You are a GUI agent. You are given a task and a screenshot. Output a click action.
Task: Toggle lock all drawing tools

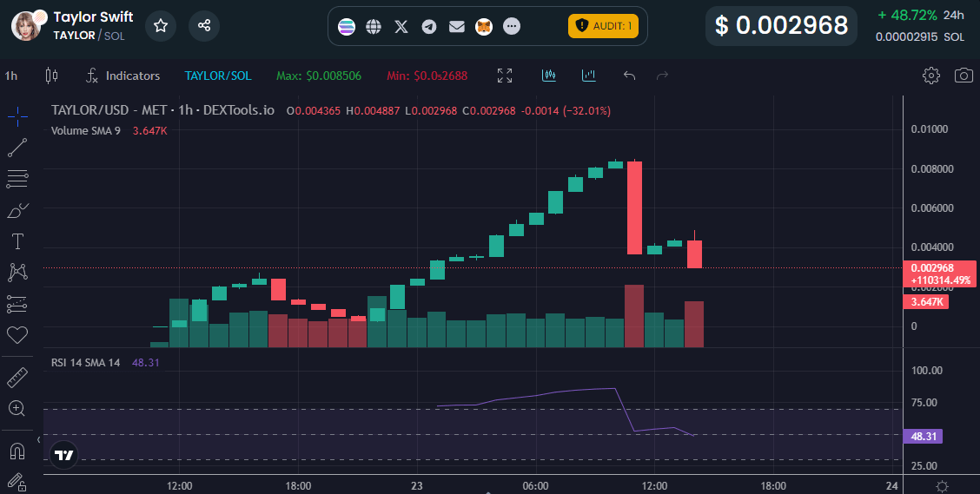[17, 482]
